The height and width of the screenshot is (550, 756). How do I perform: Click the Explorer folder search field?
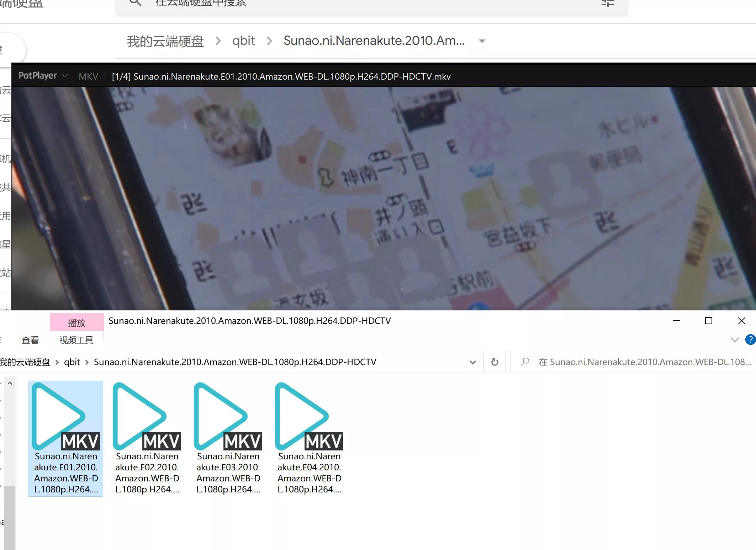click(x=640, y=362)
